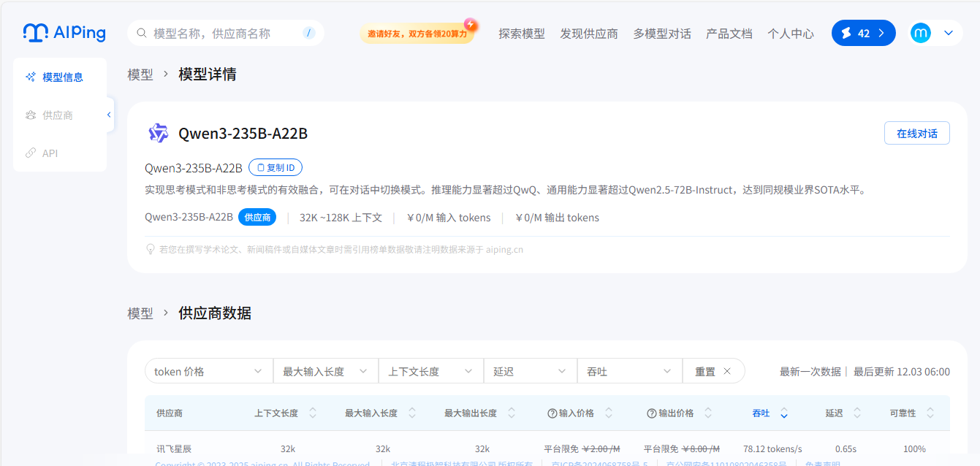Select the Providers sidebar tab
The height and width of the screenshot is (466, 980).
click(57, 115)
